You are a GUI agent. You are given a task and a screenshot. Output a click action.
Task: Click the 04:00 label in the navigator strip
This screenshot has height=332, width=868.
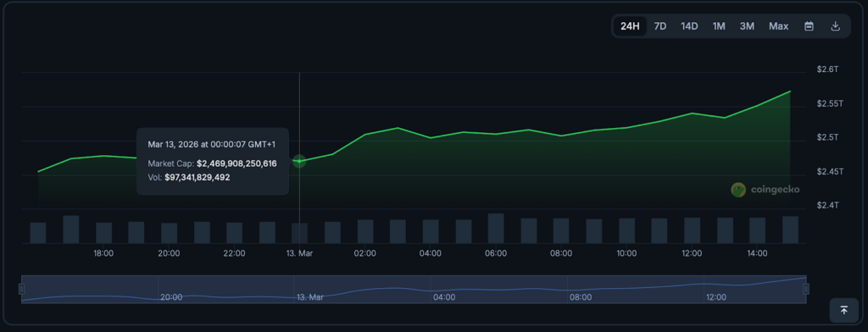(444, 297)
